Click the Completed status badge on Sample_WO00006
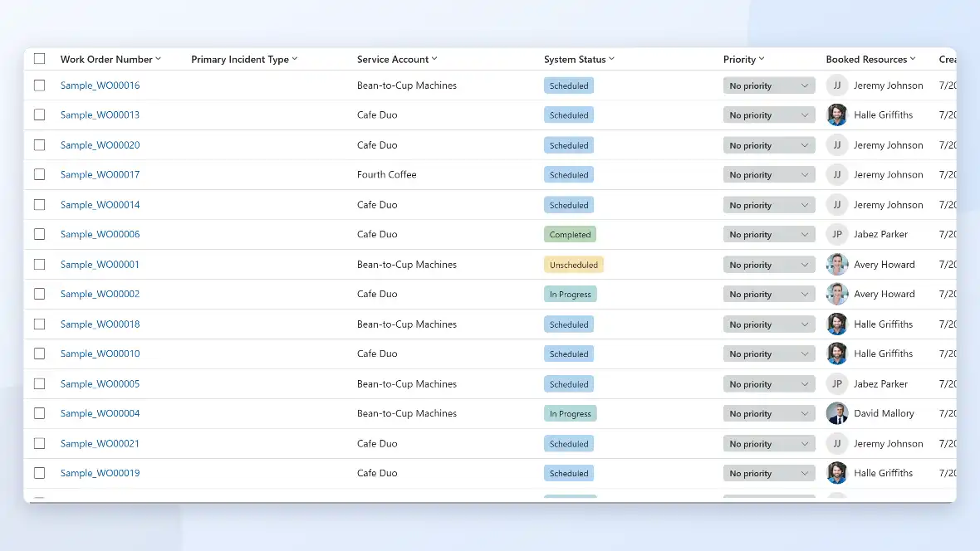This screenshot has height=551, width=980. [x=570, y=234]
